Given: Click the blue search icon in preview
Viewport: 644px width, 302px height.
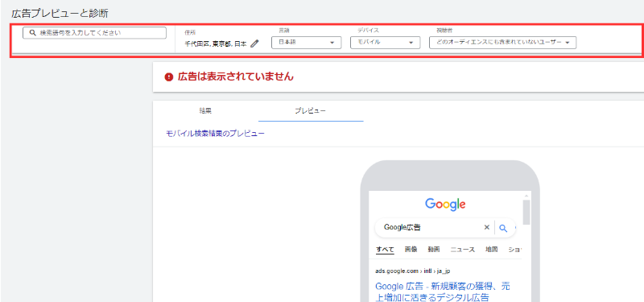Looking at the screenshot, I should click(x=503, y=228).
